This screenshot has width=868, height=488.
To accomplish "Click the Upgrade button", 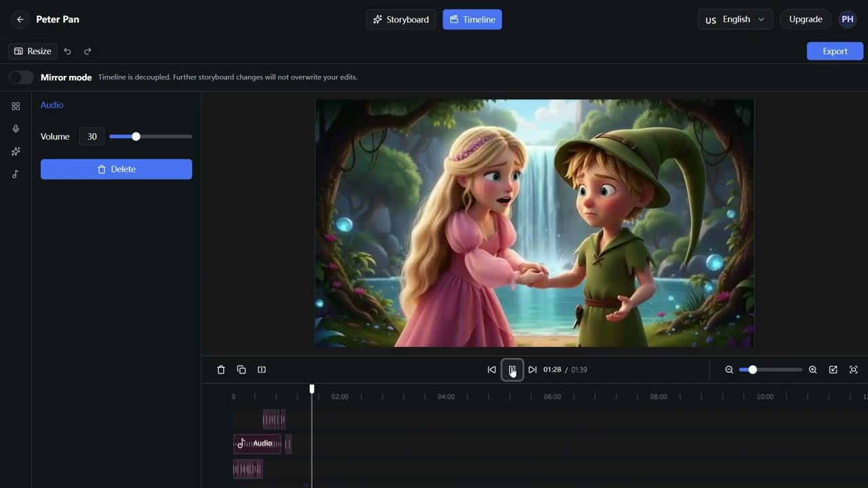I will tap(806, 20).
